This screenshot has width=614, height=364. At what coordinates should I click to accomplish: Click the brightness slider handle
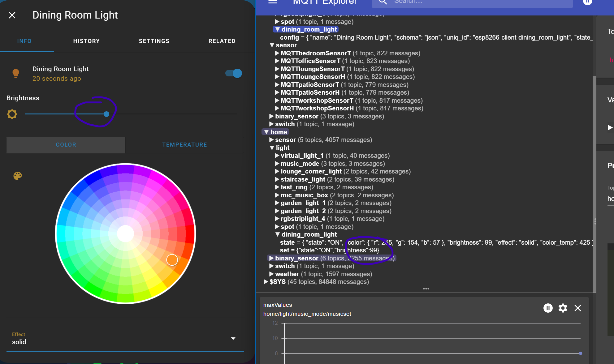tap(106, 114)
